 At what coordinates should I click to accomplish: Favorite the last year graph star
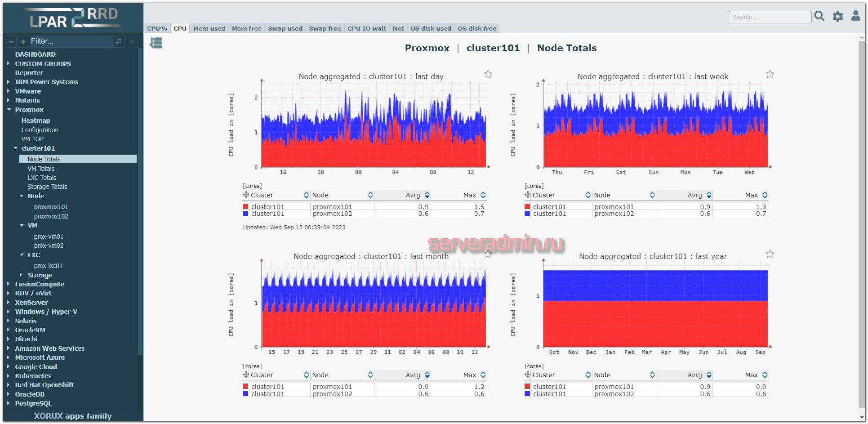pos(770,254)
